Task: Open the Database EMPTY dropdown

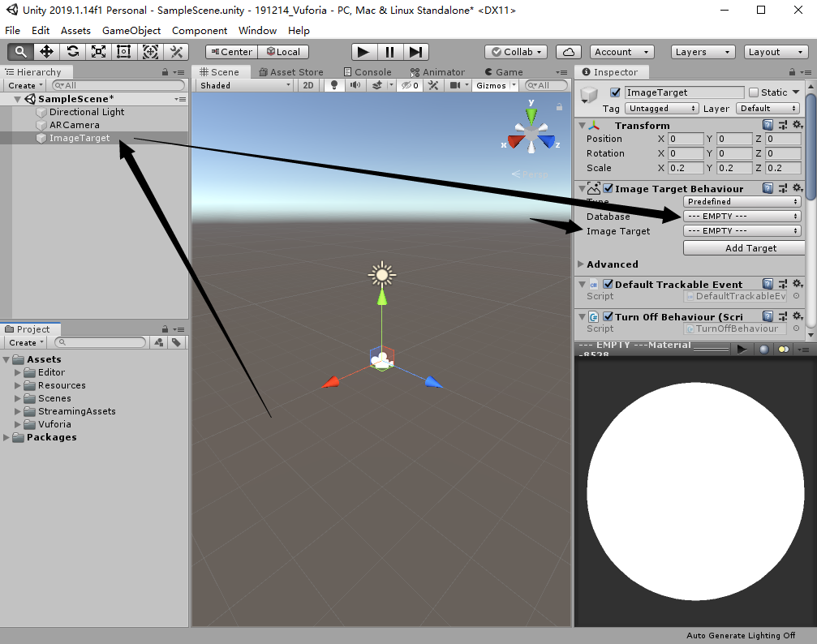Action: pyautogui.click(x=742, y=216)
